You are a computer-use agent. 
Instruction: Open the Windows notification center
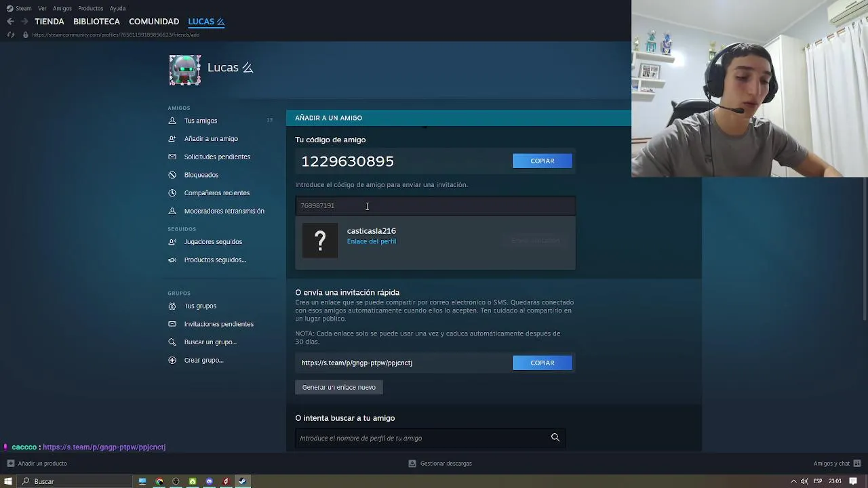point(853,481)
